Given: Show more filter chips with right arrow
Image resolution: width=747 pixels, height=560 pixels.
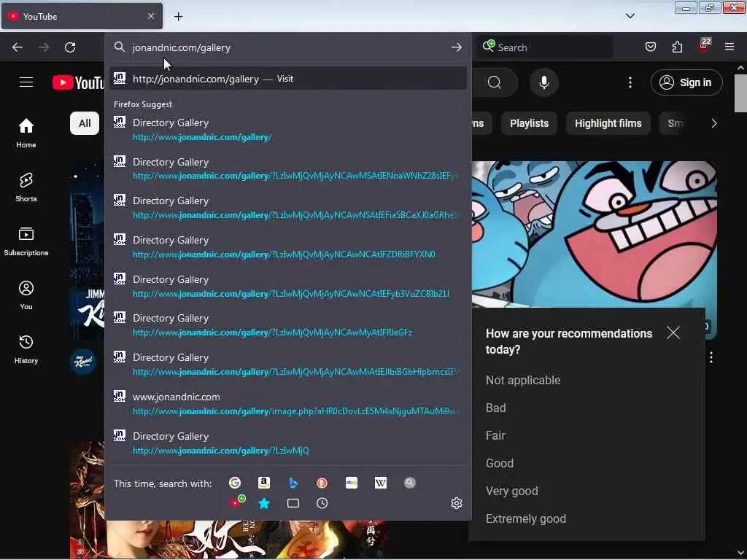Looking at the screenshot, I should (x=713, y=123).
